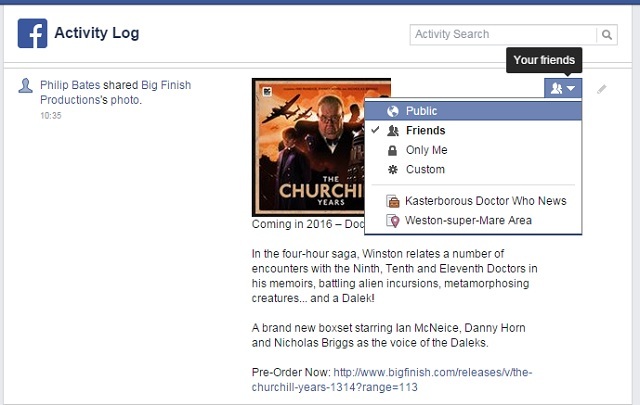Click the 'Coming in 2016' caption text
Viewport: 640px width, 405px height.
(x=308, y=224)
